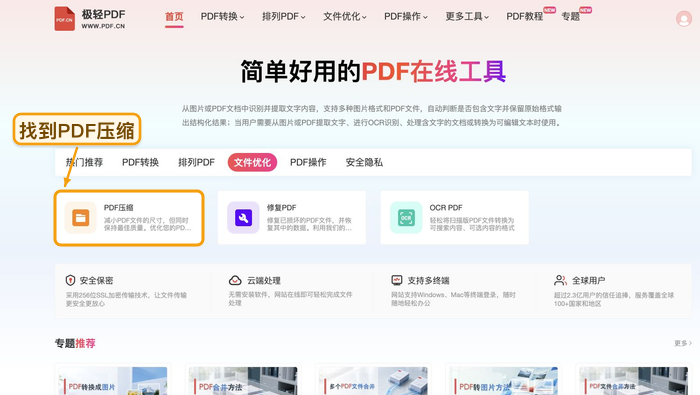This screenshot has height=395, width=700.
Task: Go to 首页 in the top navigation
Action: 174,17
